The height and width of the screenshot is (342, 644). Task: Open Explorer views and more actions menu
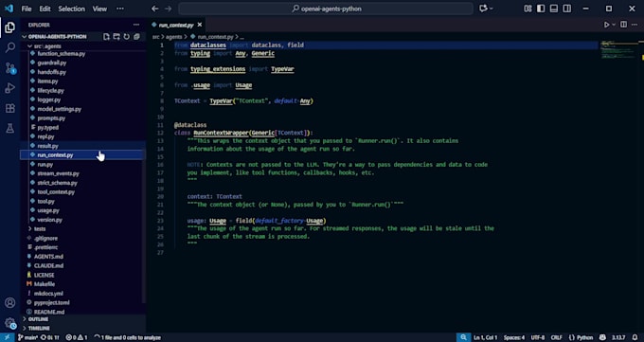[x=136, y=25]
